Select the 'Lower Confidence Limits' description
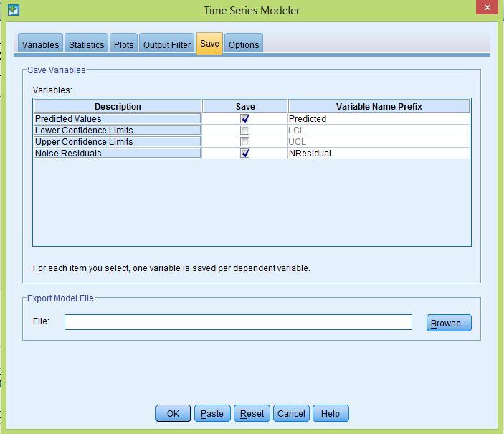This screenshot has height=434, width=504. click(118, 131)
